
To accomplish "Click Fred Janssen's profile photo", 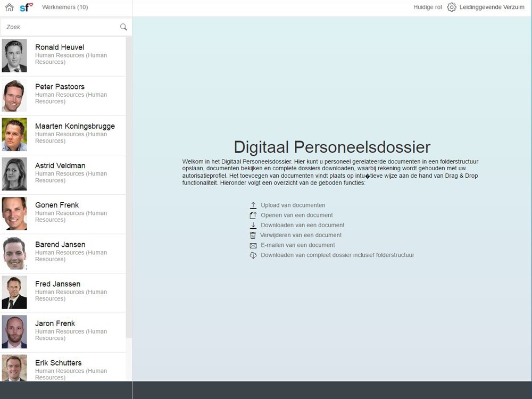I will point(14,292).
